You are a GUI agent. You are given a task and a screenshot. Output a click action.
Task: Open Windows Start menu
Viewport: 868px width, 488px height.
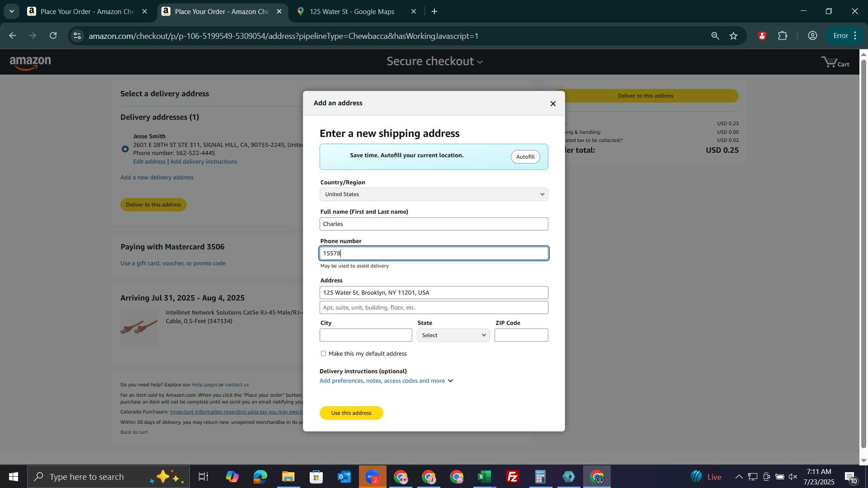coord(13,477)
